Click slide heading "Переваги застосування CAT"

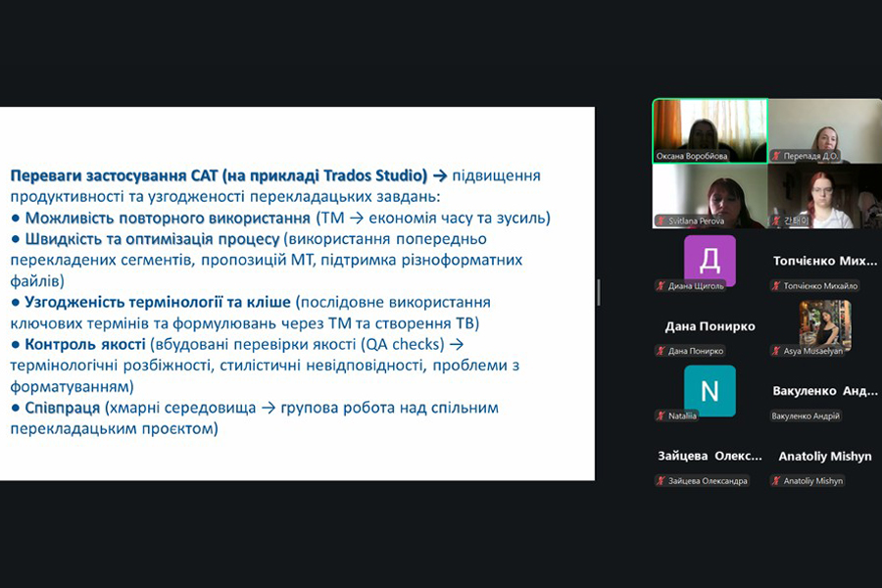click(x=114, y=175)
